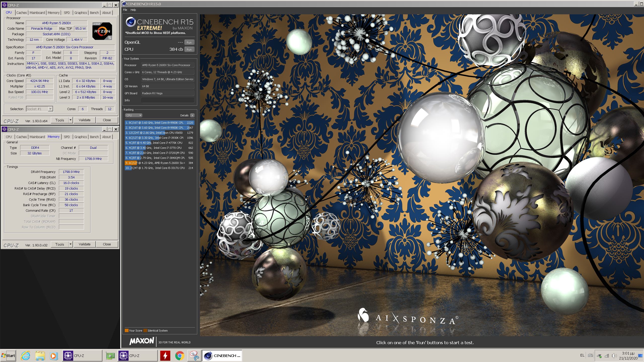The width and height of the screenshot is (644, 362).
Task: Open the CPU ranking type dropdown
Action: coord(134,115)
